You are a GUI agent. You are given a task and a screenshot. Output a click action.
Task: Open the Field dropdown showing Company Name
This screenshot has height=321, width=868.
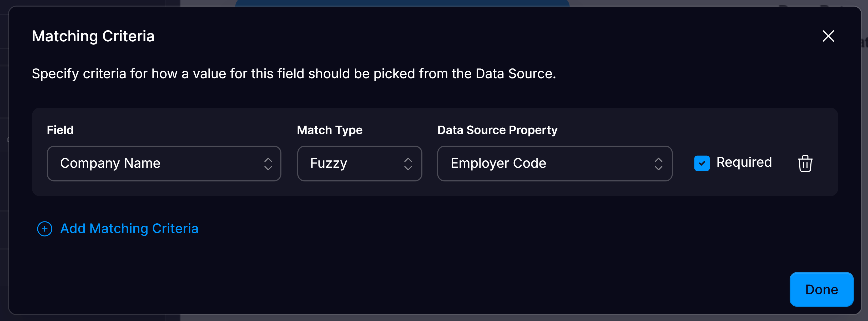(x=164, y=163)
